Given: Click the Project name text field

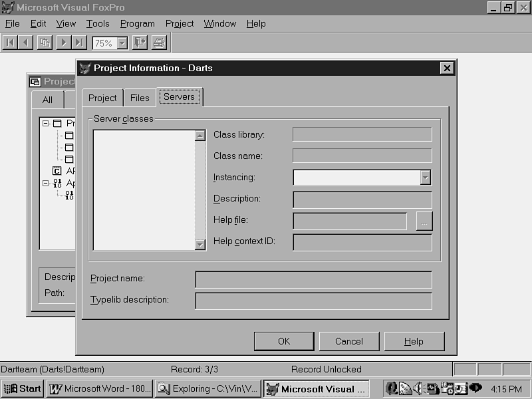Looking at the screenshot, I should point(313,279).
